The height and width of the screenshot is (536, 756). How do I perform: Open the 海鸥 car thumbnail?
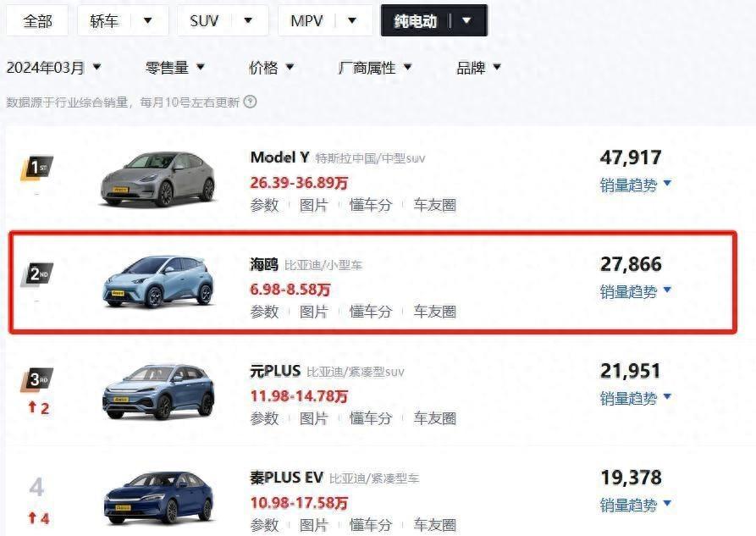(158, 282)
